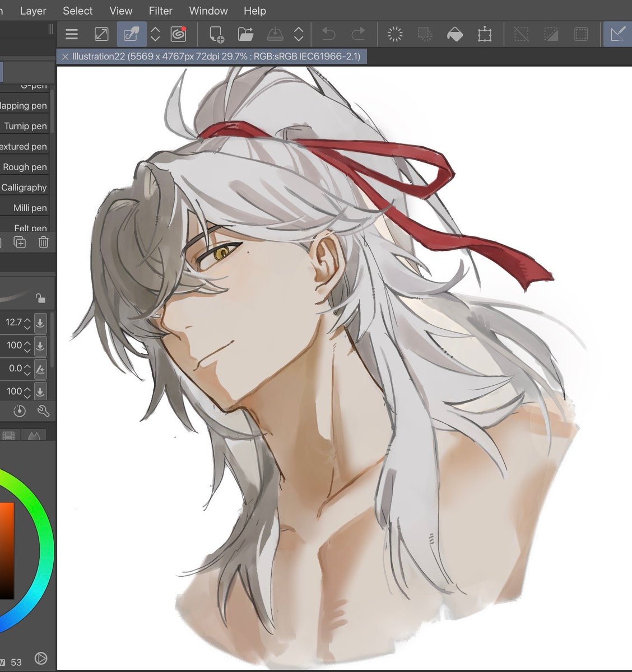Click the sub tool list scrollbar
This screenshot has height=672, width=632.
click(x=52, y=110)
